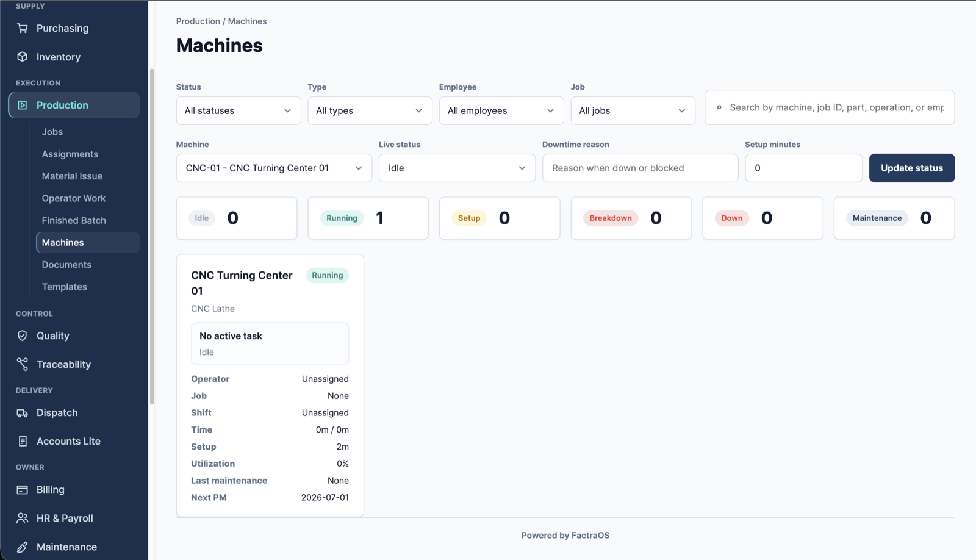Select the Documents submenu item
The height and width of the screenshot is (560, 976).
click(x=88, y=265)
